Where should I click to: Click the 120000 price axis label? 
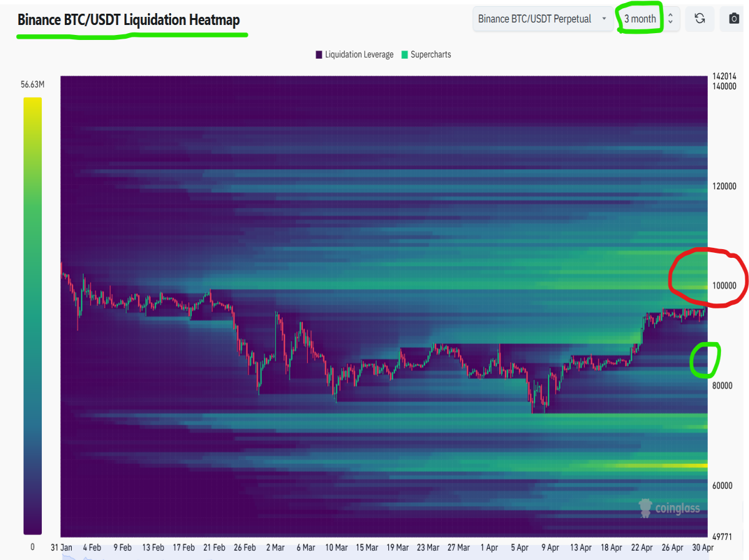pyautogui.click(x=724, y=186)
